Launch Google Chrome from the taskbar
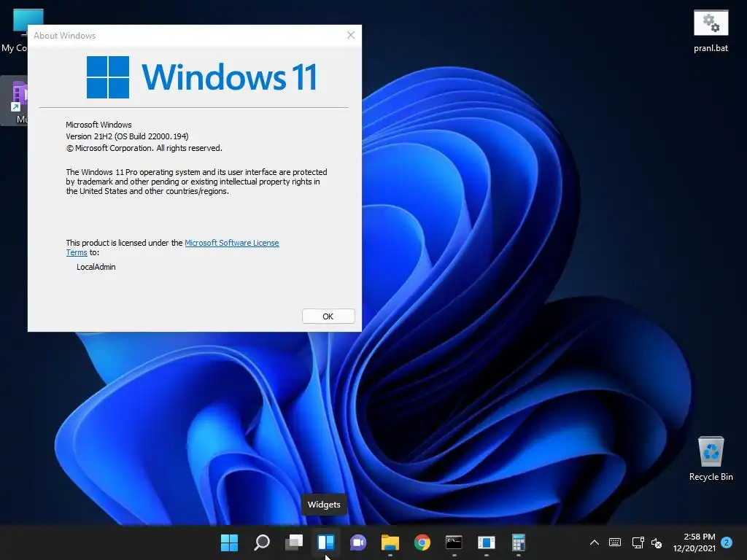This screenshot has height=560, width=747. 422,542
